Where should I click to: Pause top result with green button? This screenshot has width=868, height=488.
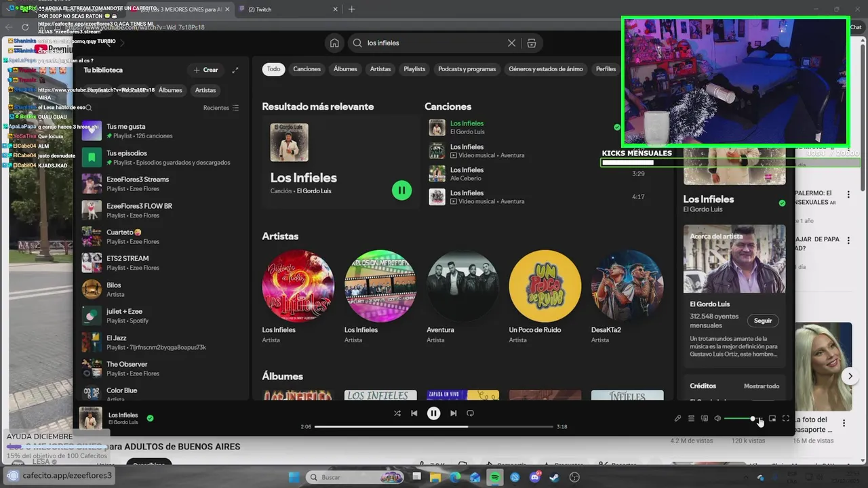click(401, 190)
